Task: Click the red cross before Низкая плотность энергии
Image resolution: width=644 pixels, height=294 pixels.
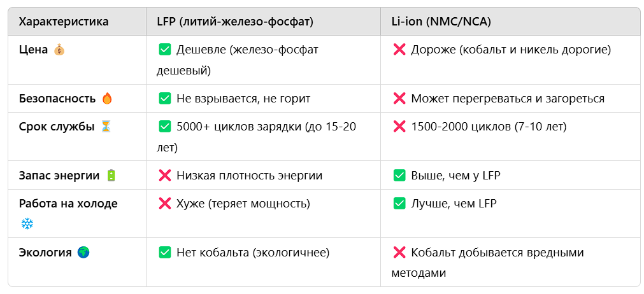Action: 164,176
